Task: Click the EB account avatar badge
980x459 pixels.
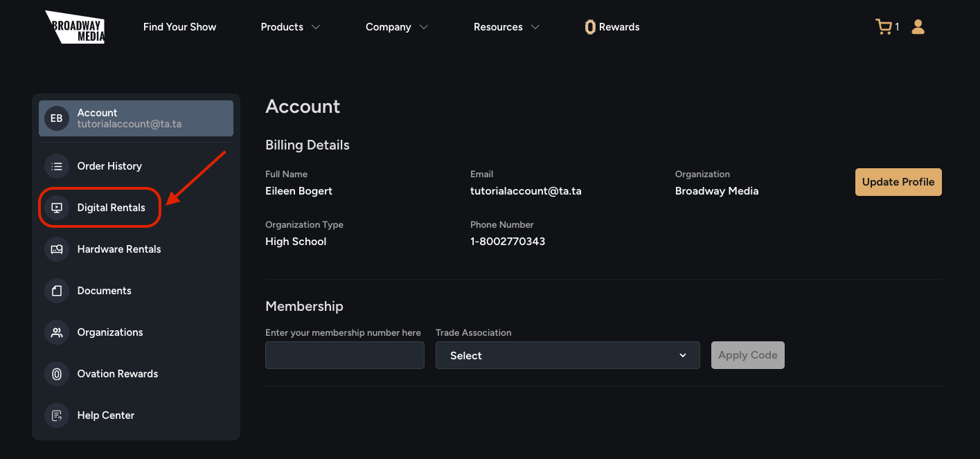Action: click(x=56, y=118)
